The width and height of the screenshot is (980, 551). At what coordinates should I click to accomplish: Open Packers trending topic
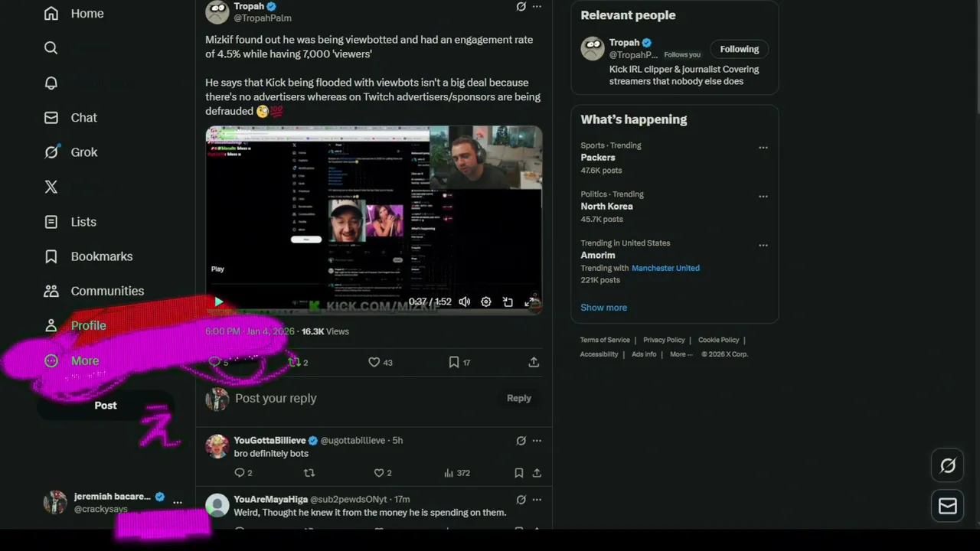click(598, 158)
